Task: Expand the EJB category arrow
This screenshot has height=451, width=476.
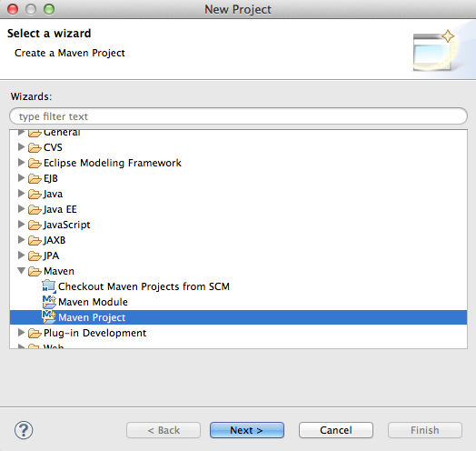Action: pyautogui.click(x=21, y=177)
